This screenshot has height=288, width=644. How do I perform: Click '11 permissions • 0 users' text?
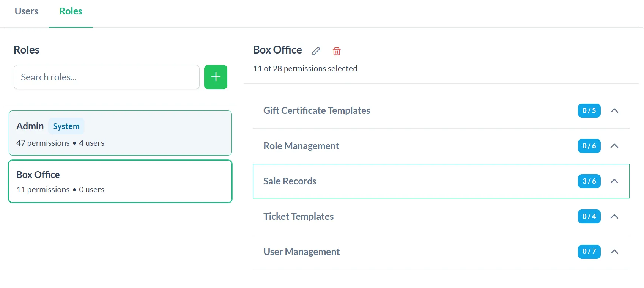coord(60,190)
